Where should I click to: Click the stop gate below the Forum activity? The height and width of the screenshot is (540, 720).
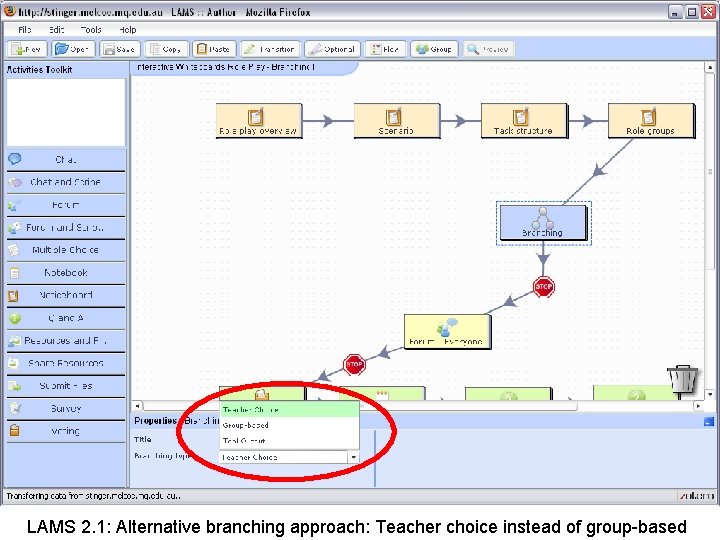coord(354,365)
